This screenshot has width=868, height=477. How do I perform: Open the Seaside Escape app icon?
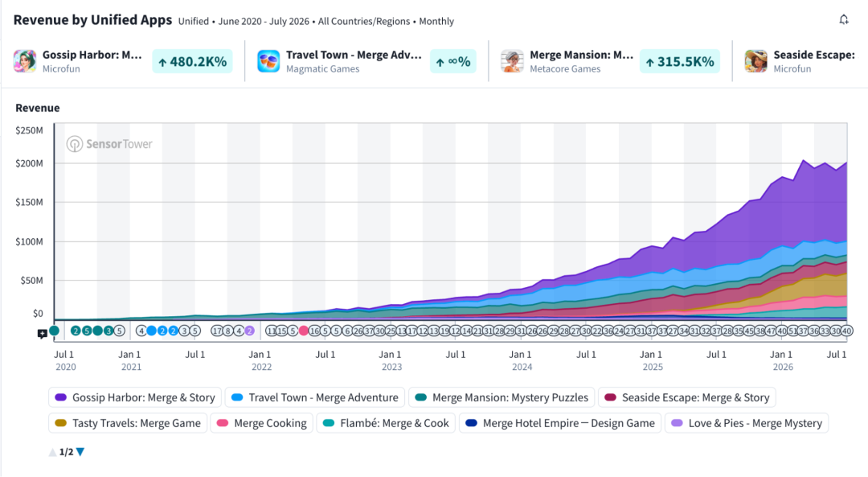tap(755, 61)
